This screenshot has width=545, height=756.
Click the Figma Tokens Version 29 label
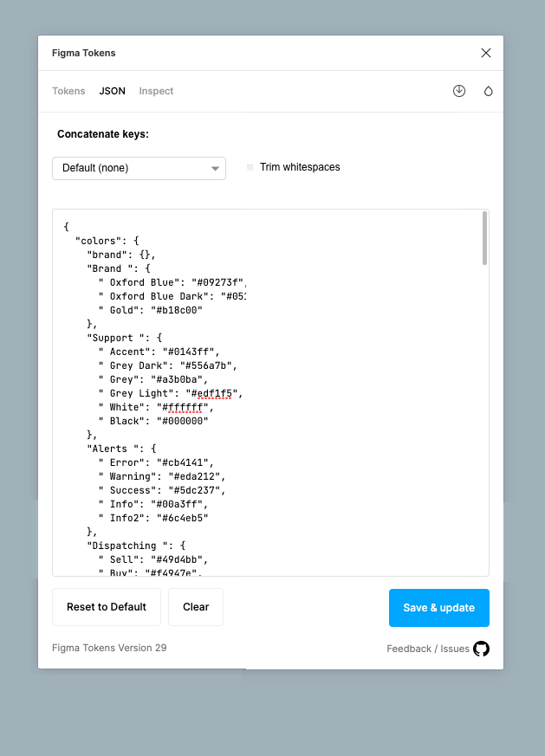pos(108,648)
